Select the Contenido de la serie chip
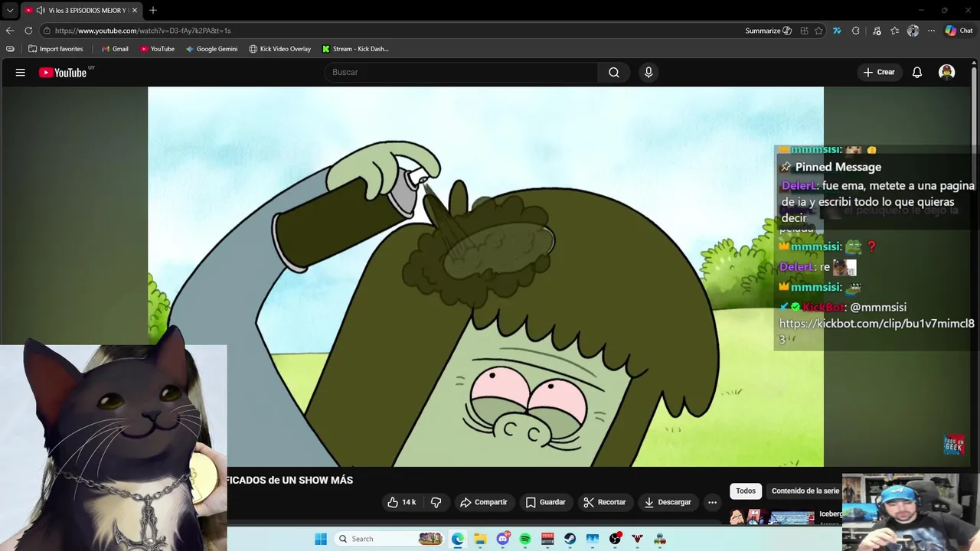 805,491
